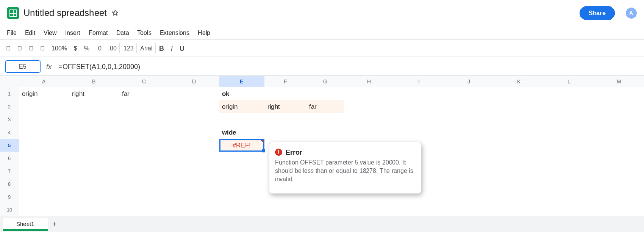Open the View menu

pos(50,33)
